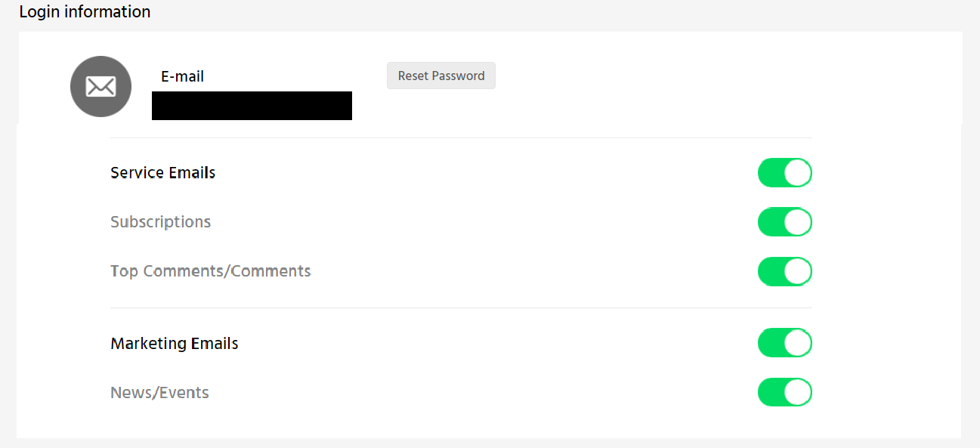
Task: Click the Service Emails label
Action: (x=163, y=173)
